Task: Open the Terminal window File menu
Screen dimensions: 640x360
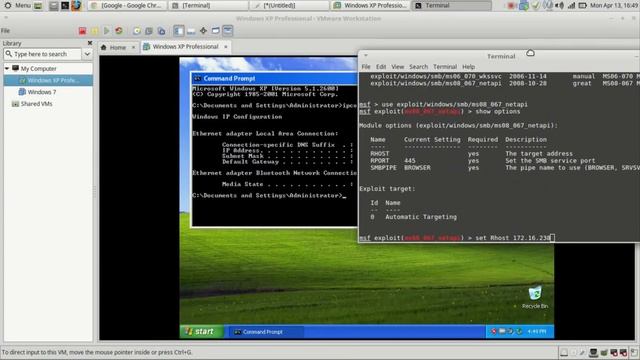Action: (x=366, y=67)
